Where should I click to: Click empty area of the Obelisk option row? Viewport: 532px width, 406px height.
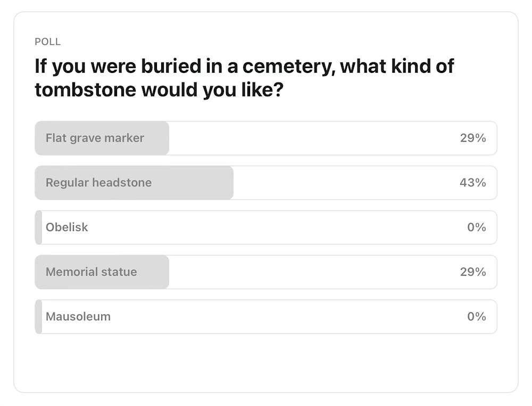[x=271, y=227]
